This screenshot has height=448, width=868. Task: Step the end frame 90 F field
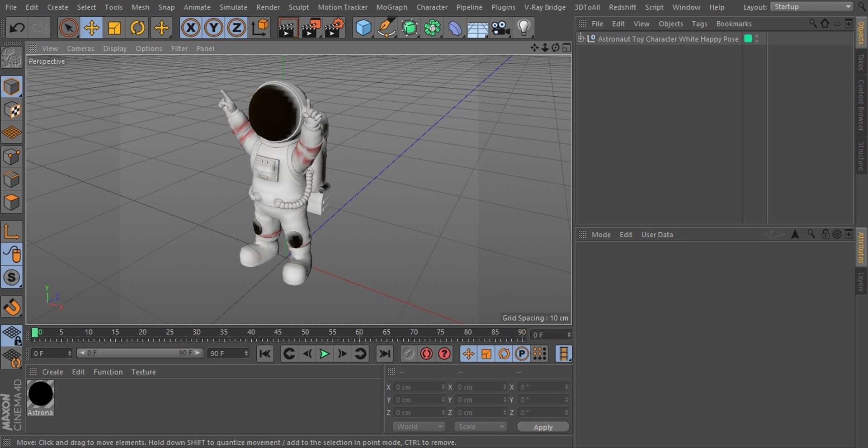pos(228,354)
